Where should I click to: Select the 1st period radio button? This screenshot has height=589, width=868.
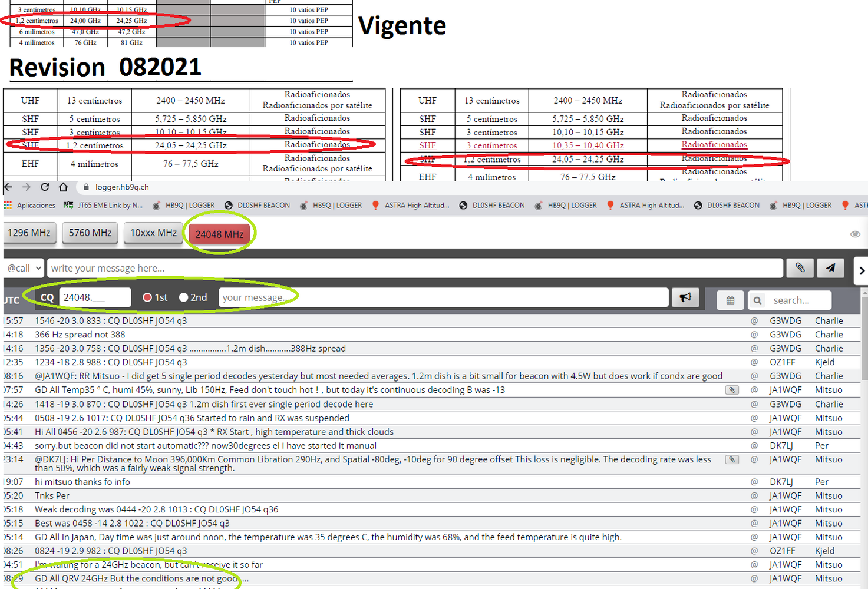(x=147, y=298)
